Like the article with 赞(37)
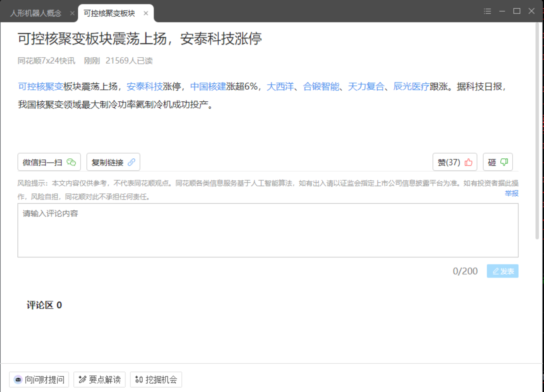Image resolution: width=544 pixels, height=392 pixels. point(455,162)
